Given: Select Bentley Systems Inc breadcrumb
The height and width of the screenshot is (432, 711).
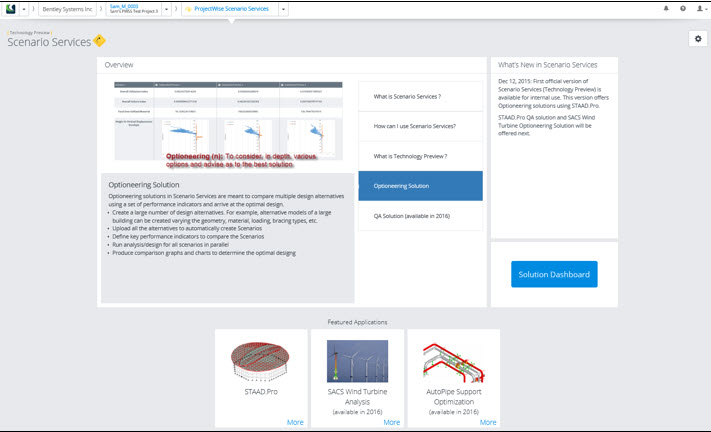Looking at the screenshot, I should point(67,9).
